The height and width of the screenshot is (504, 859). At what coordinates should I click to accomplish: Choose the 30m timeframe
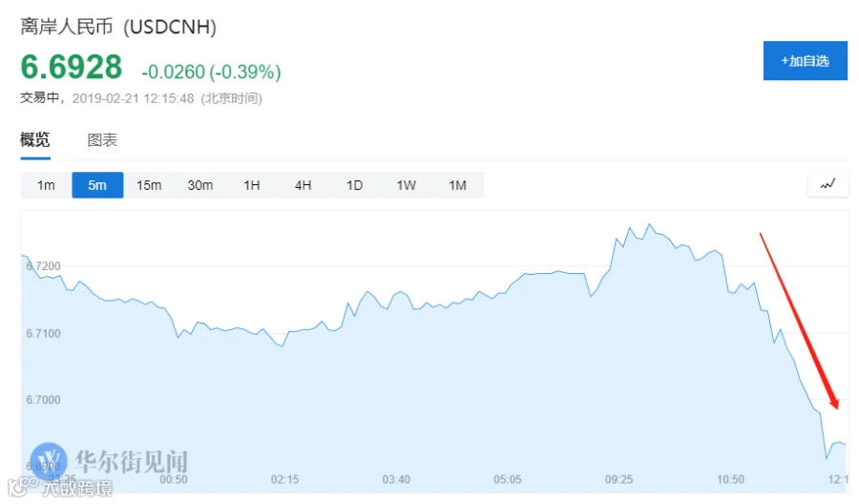[x=200, y=185]
